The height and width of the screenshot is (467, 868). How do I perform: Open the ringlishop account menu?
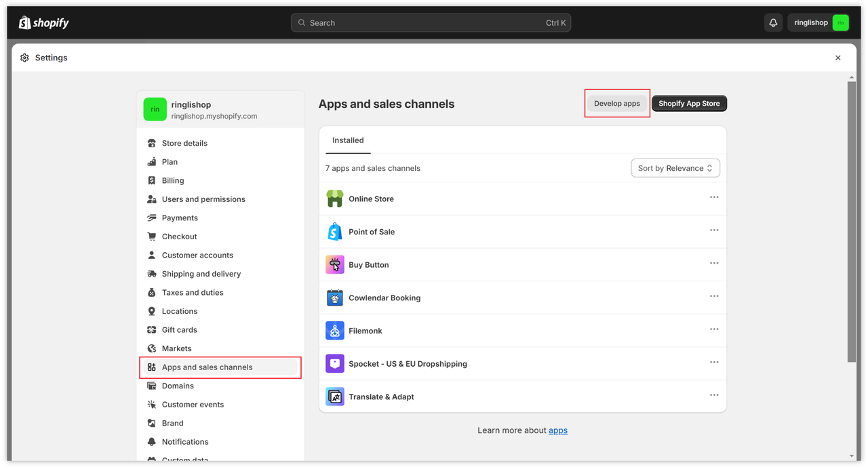819,23
